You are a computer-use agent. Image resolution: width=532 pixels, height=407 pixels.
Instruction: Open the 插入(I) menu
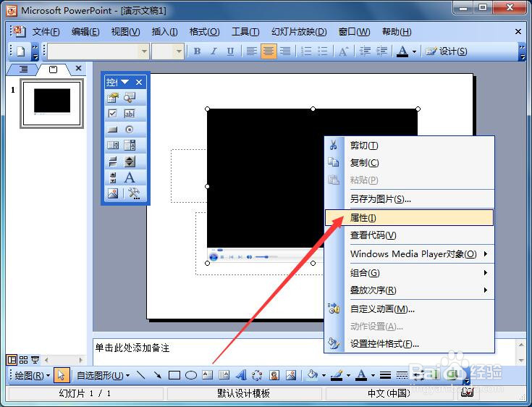pos(164,32)
